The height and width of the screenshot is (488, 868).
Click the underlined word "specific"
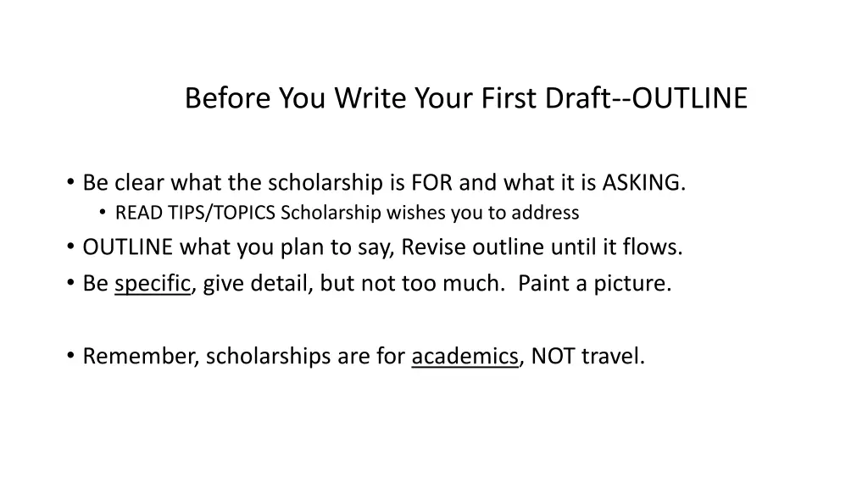point(153,284)
